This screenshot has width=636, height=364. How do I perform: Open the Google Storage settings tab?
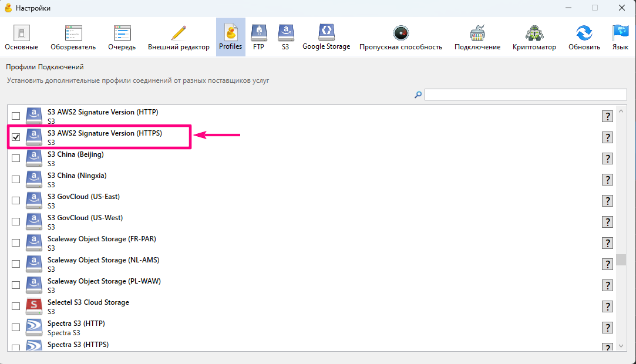[x=326, y=38]
